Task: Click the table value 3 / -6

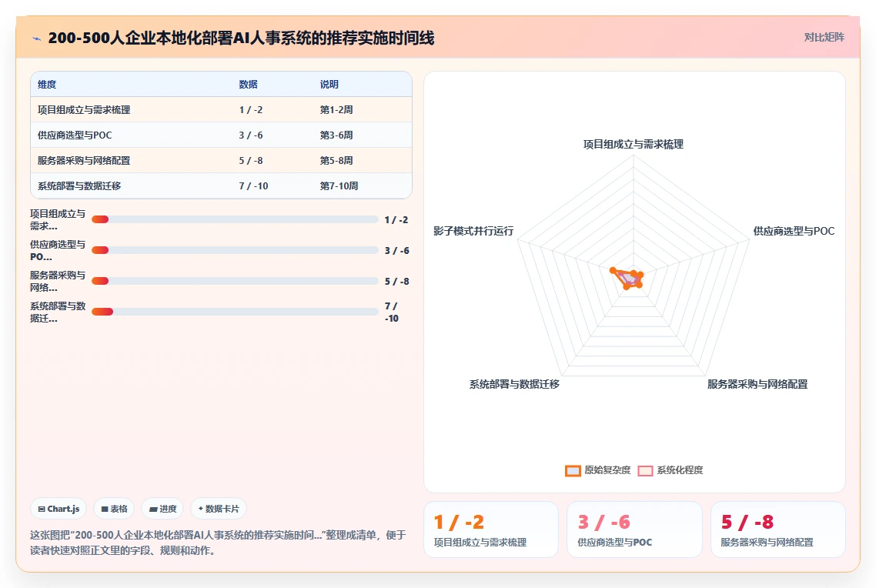Action: (251, 135)
